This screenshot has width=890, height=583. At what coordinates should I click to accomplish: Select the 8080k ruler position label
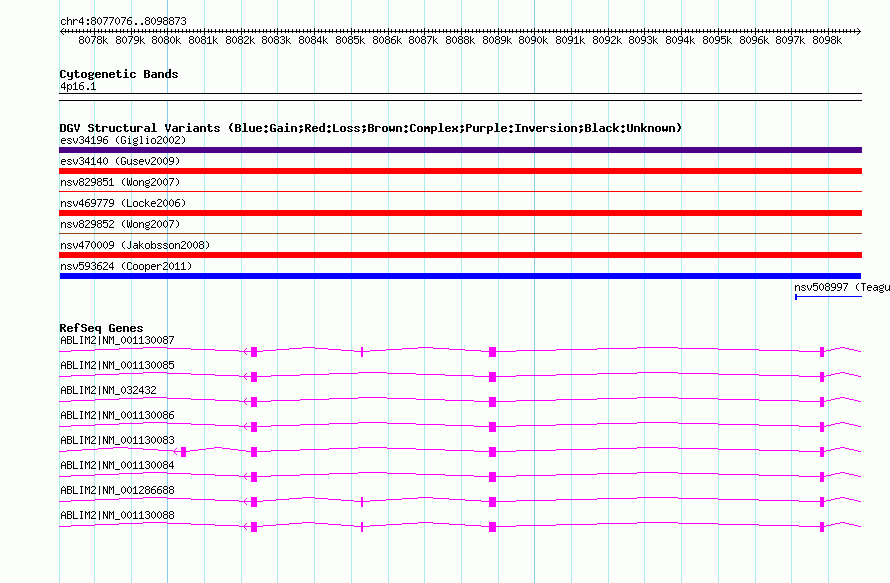[166, 40]
